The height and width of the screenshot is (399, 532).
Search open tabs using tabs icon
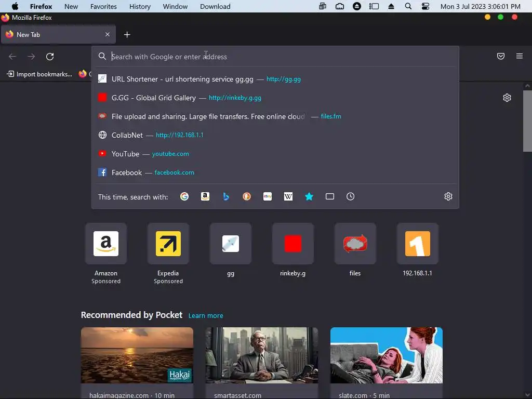coord(330,196)
